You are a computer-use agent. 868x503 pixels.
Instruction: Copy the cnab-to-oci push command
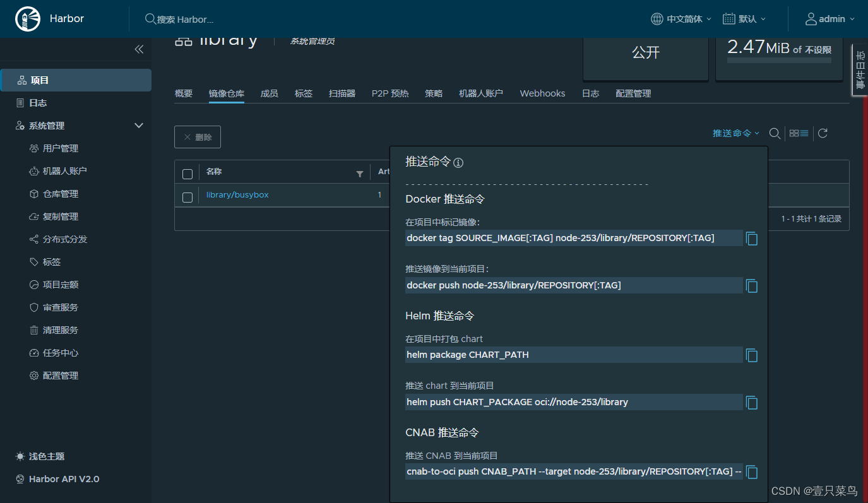(x=751, y=472)
